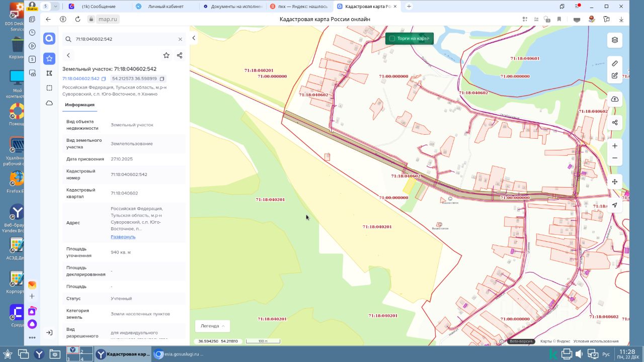This screenshot has height=362, width=644.
Task: Copy the parcel coordinates 54.212573 36.598919
Action: click(x=162, y=79)
